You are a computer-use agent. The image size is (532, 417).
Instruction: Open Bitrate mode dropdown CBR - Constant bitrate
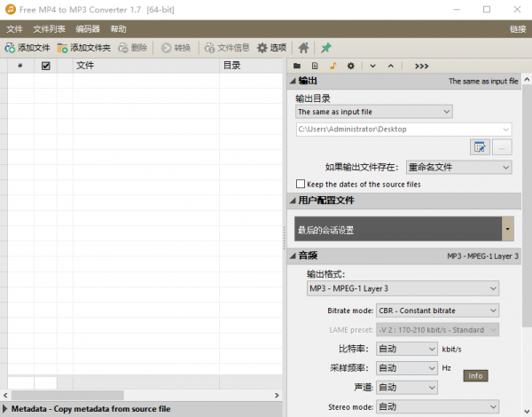pos(437,311)
